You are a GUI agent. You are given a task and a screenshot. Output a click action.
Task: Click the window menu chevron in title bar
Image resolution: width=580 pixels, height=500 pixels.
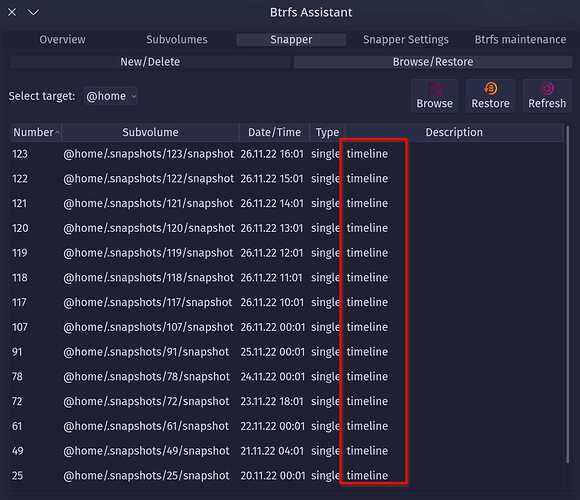(33, 13)
